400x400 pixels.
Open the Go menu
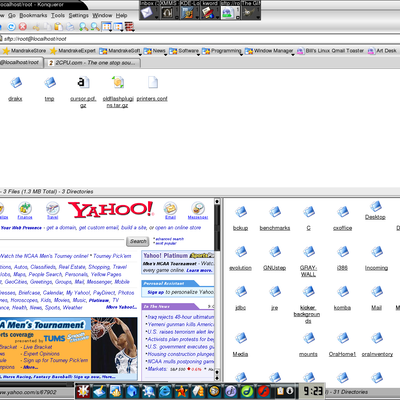[x=12, y=15]
